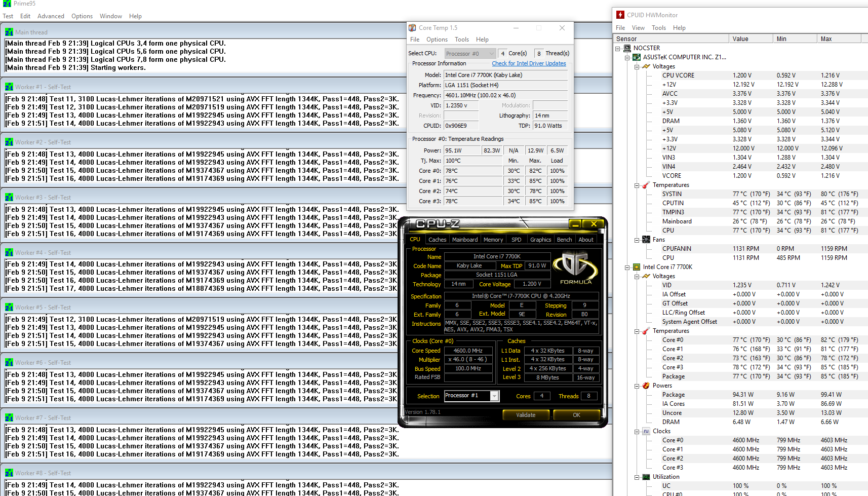Click the Worker #8 Self-Test window icon
Image resolution: width=868 pixels, height=496 pixels.
(9, 473)
